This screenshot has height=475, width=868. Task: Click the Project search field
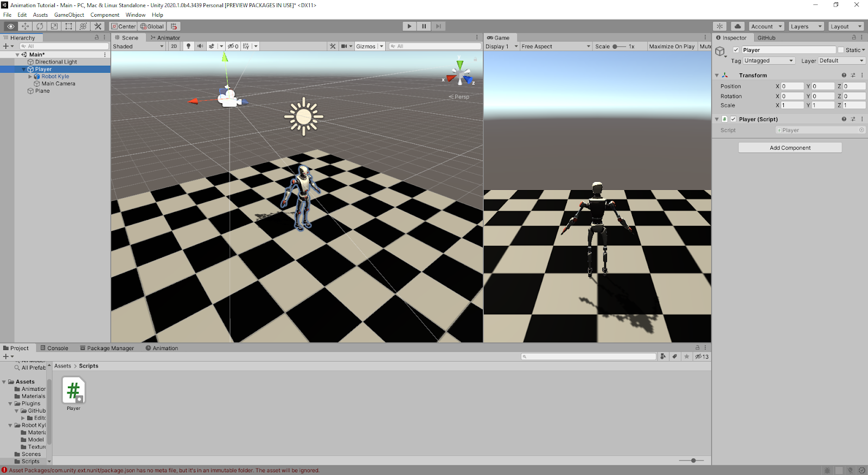pyautogui.click(x=589, y=357)
